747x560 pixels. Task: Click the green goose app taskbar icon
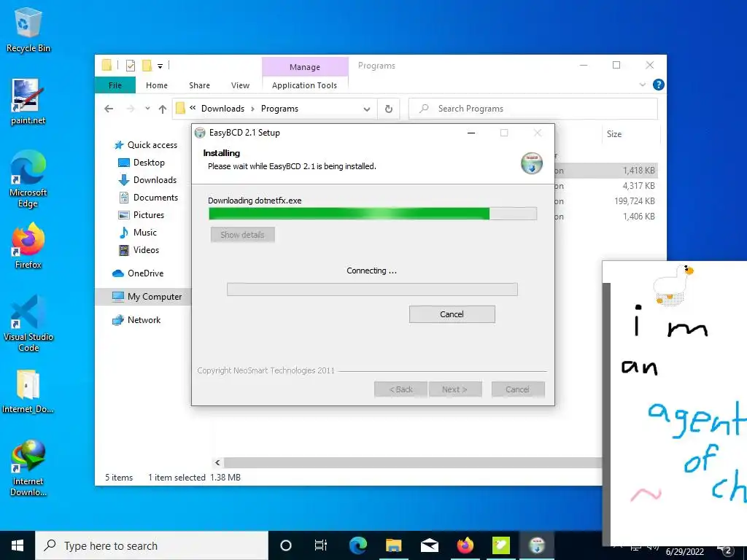tap(500, 545)
